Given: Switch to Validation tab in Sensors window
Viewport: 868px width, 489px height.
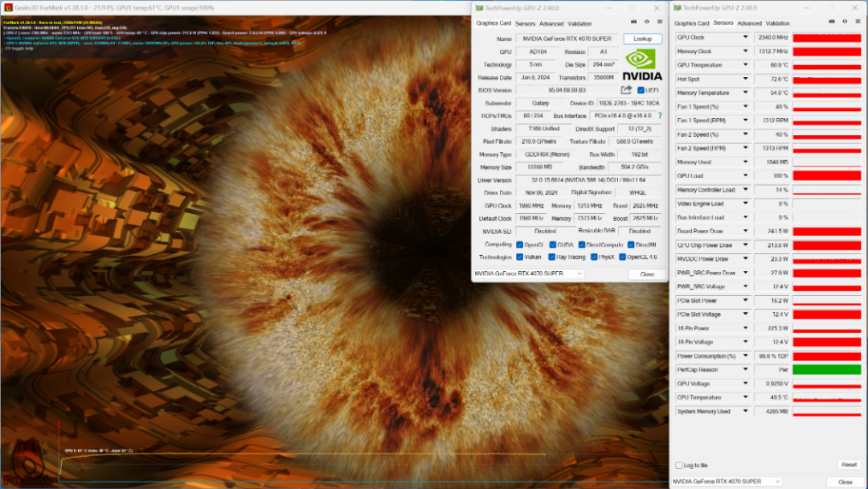Looking at the screenshot, I should (778, 23).
